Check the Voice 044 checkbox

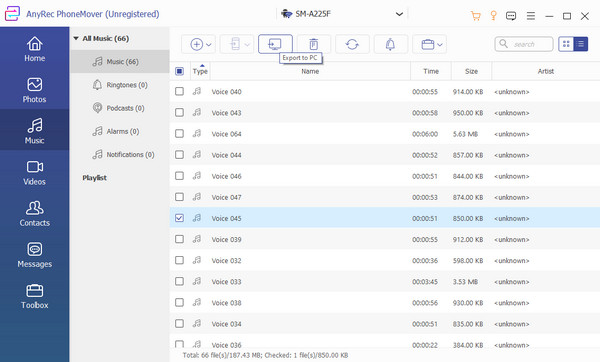tap(179, 155)
